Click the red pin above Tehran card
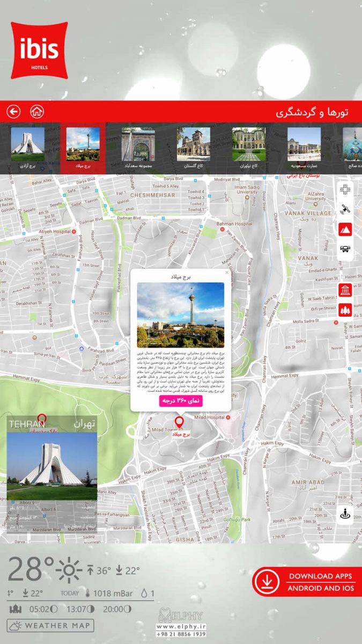Viewport: 362px width, 644px height. click(x=42, y=420)
